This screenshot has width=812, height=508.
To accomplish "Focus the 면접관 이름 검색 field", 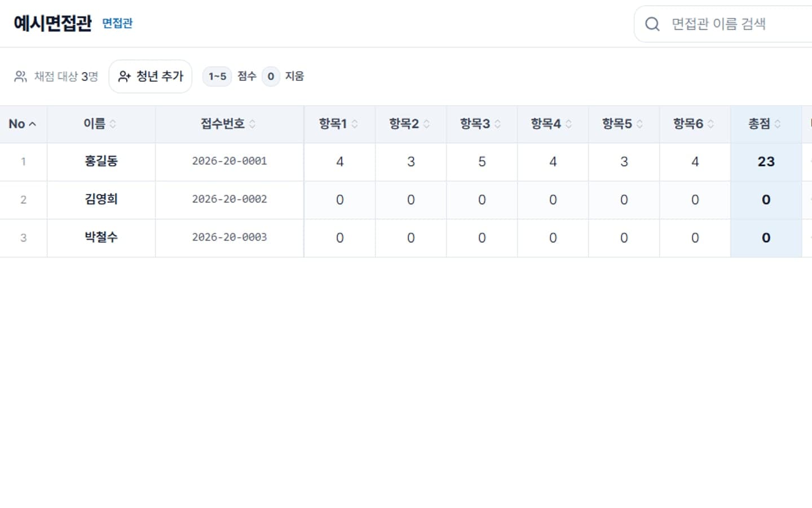I will coord(723,24).
